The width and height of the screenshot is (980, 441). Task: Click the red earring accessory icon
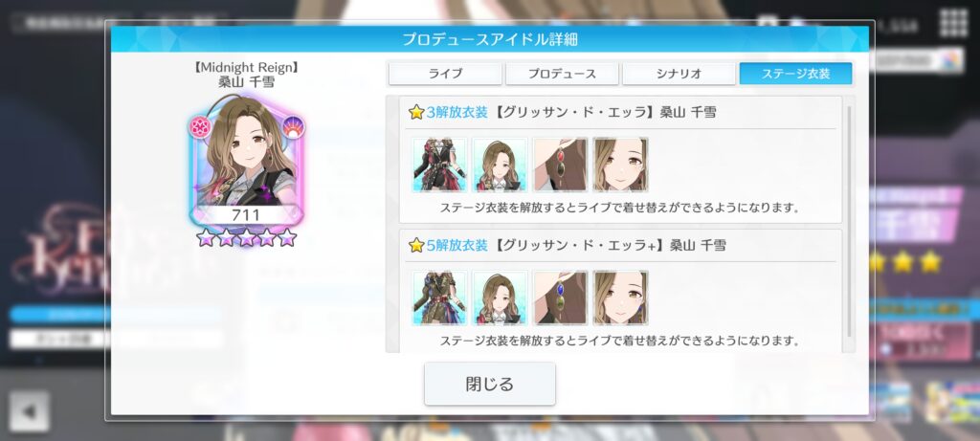[561, 165]
